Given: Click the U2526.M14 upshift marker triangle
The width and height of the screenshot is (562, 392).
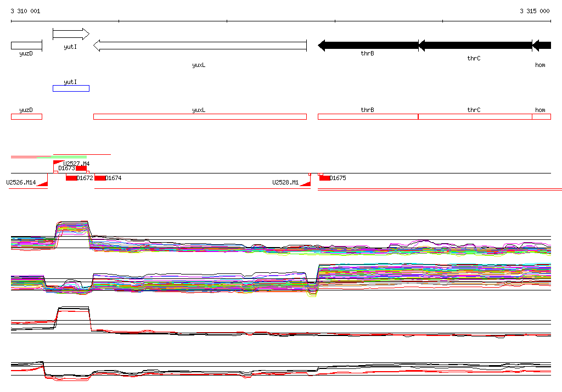Looking at the screenshot, I should pos(42,184).
